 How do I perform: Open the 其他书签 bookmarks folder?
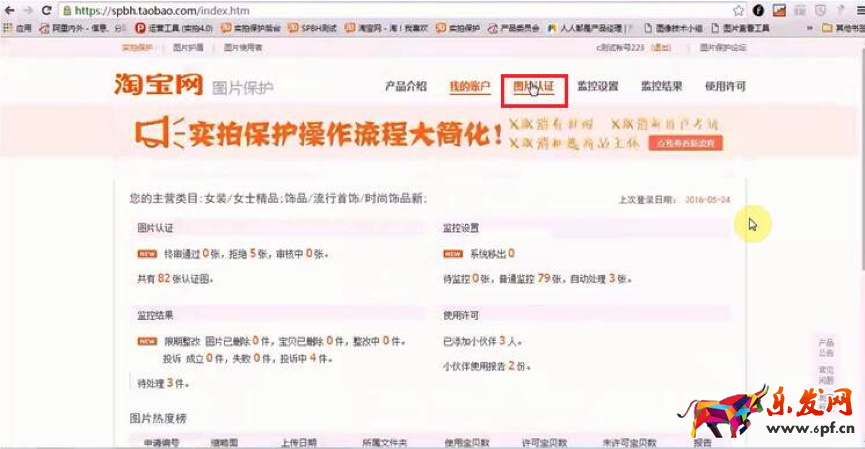pyautogui.click(x=840, y=28)
